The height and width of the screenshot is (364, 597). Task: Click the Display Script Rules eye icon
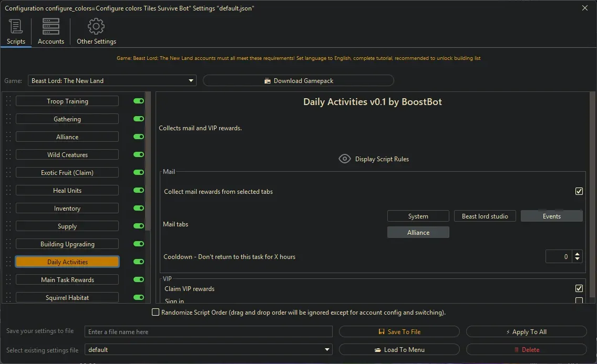345,158
